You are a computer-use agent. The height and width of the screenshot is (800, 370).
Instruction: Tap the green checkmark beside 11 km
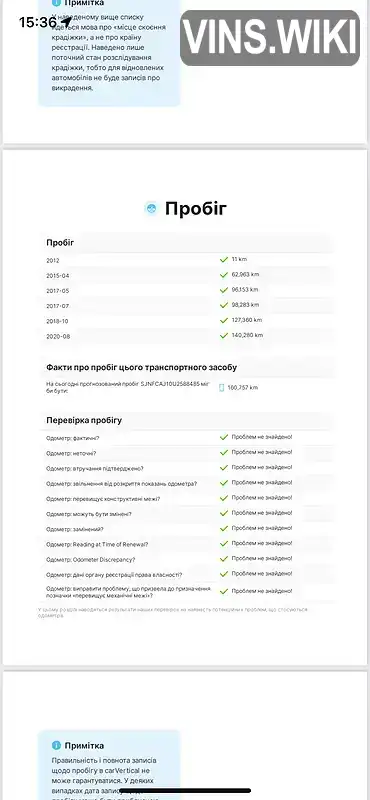coord(224,260)
